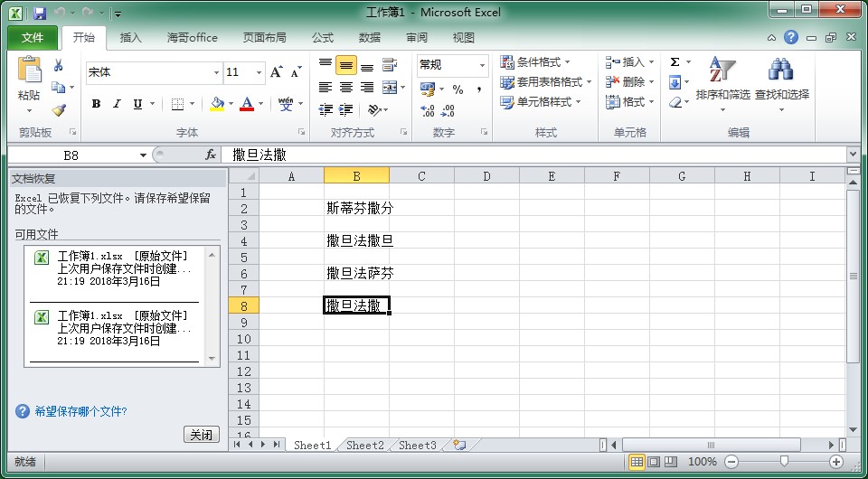
Task: Decrease cell indent
Action: [x=325, y=109]
